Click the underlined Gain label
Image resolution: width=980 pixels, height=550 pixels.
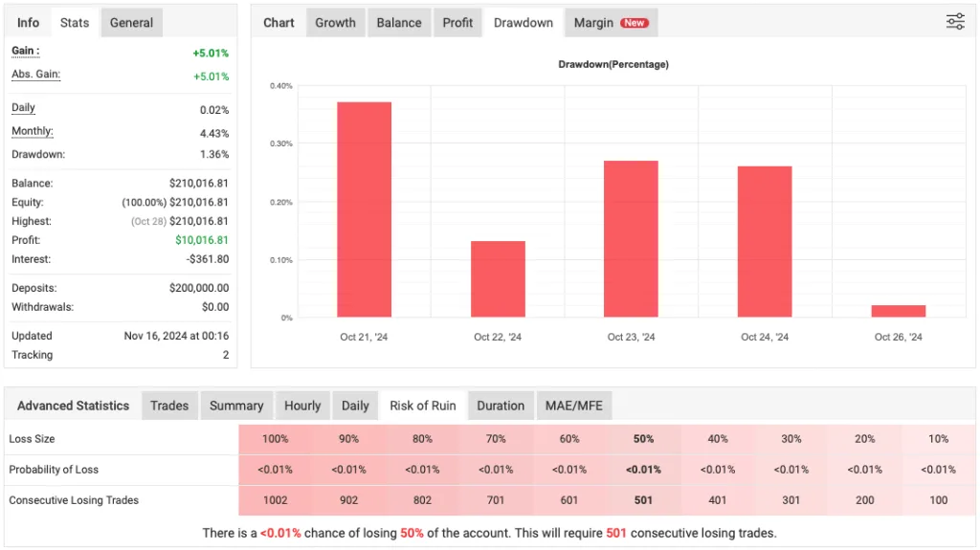[x=25, y=52]
